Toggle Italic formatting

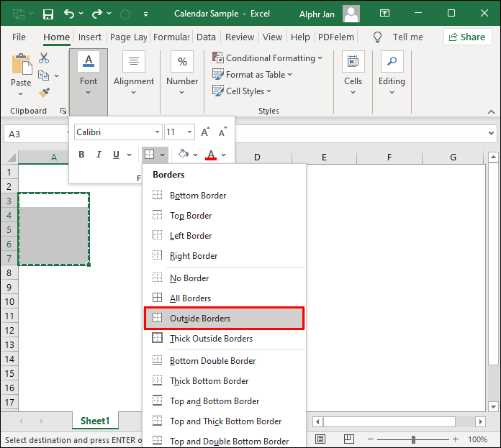click(x=99, y=155)
